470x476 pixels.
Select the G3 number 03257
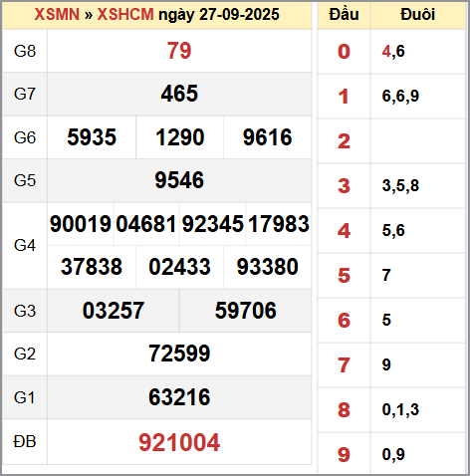point(114,311)
